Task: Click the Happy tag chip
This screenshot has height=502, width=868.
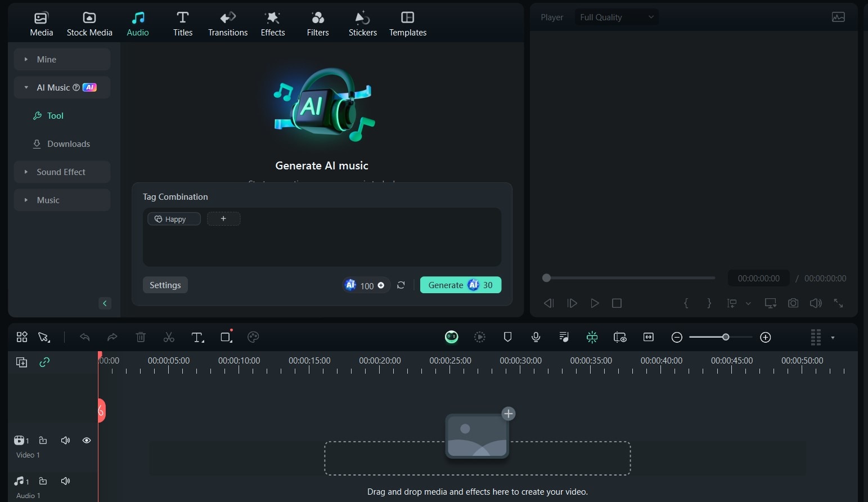Action: coord(174,219)
